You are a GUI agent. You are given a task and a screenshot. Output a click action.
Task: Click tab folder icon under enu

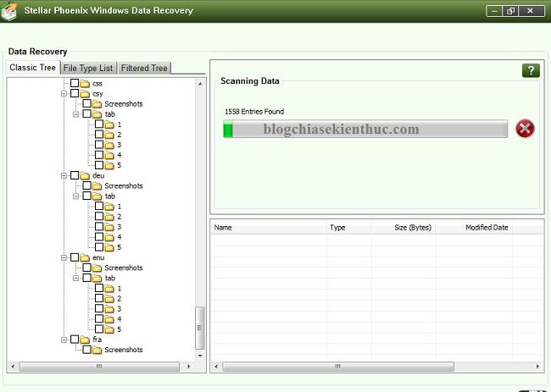97,278
